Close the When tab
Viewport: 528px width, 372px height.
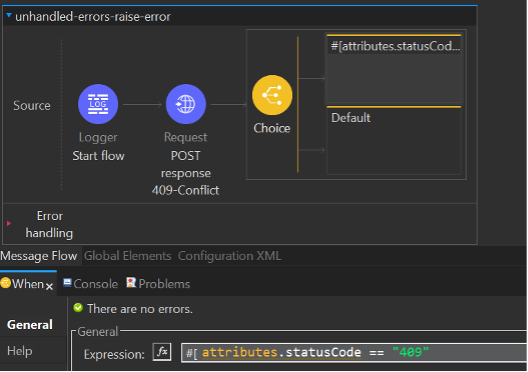point(50,286)
